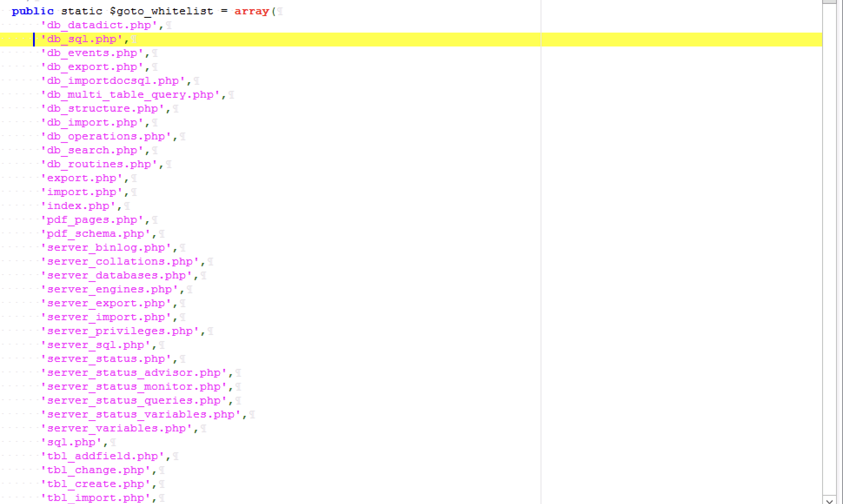Click 'server_import.php' string

tap(106, 317)
